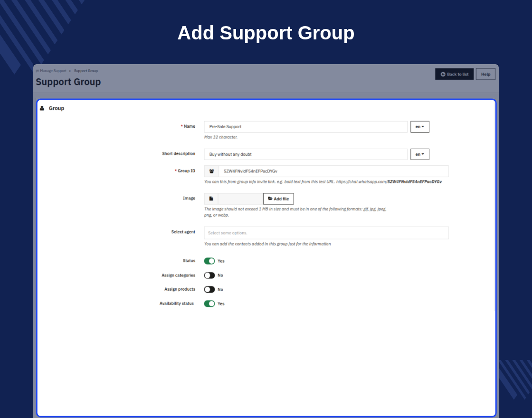Screen dimensions: 532x418
Task: Click the 'Max 32 character.' hint text
Action: tap(221, 137)
